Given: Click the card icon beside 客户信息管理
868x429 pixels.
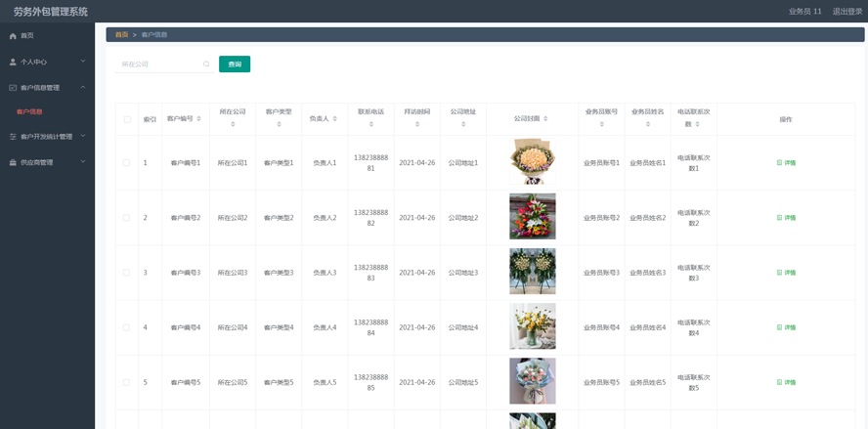Looking at the screenshot, I should pyautogui.click(x=13, y=87).
